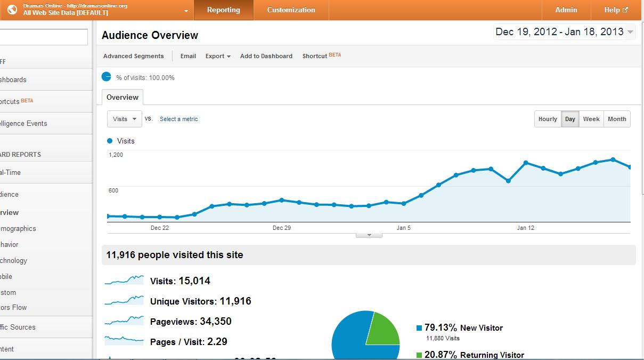Click the green Returning Visitor legend swatch
Screen dimensions: 644x360
tap(419, 355)
